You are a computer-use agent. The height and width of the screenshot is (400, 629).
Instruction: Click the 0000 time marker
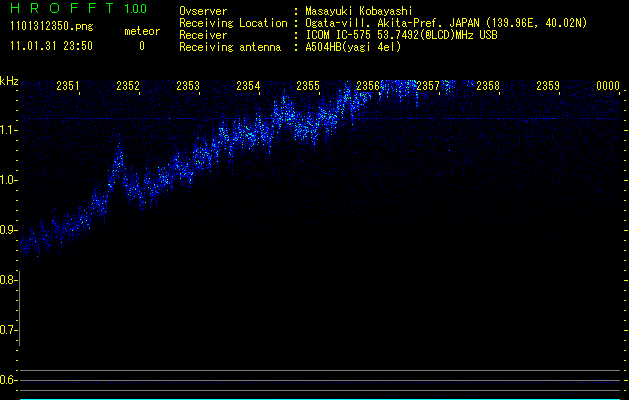coord(608,85)
